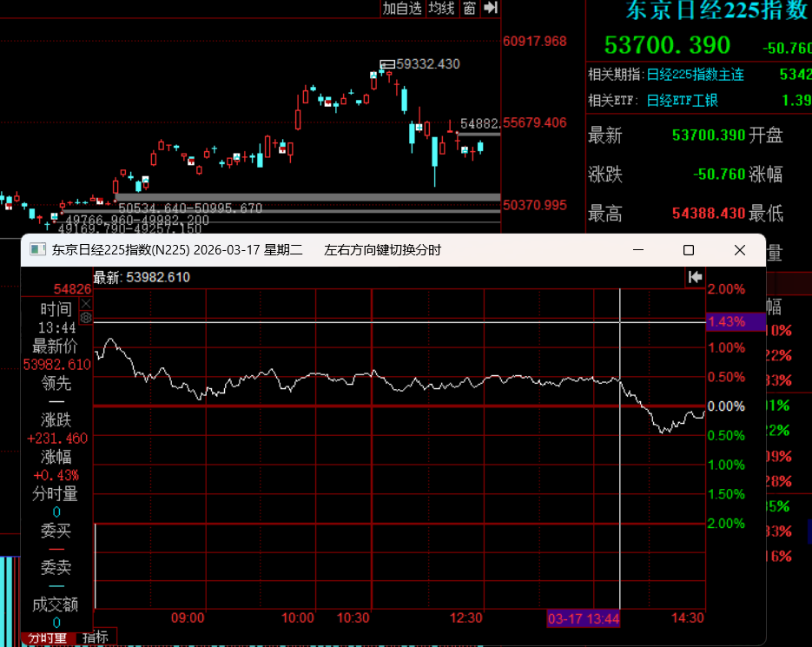Click the green 53700.390 value beside 最新

click(x=709, y=135)
